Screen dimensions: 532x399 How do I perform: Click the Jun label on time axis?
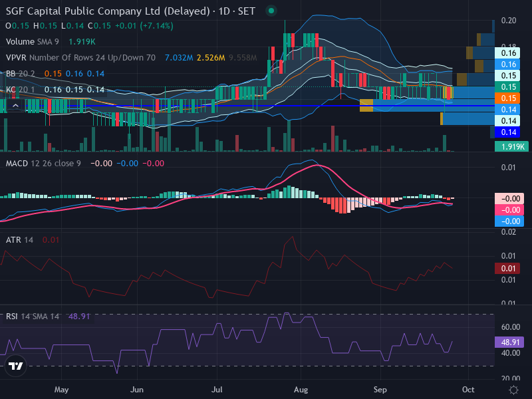click(137, 390)
